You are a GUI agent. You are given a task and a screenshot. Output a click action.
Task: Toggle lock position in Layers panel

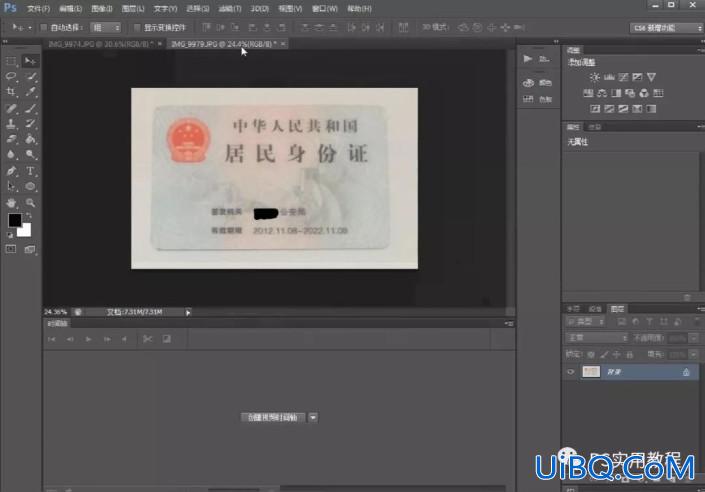(x=617, y=355)
